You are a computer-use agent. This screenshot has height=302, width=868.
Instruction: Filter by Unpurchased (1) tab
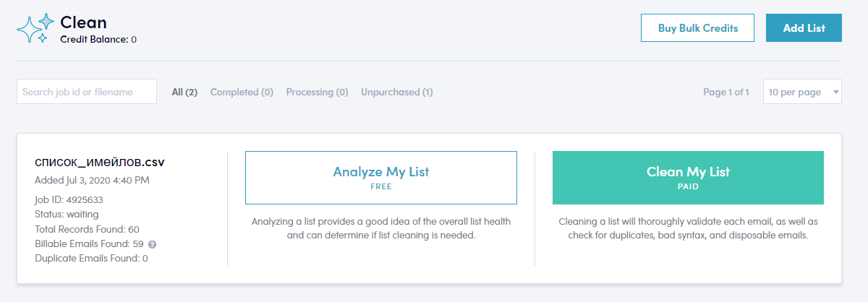pyautogui.click(x=397, y=92)
